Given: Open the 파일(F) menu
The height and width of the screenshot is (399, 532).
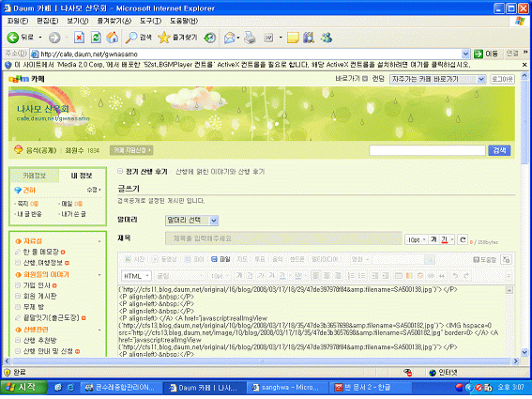Looking at the screenshot, I should (18, 21).
